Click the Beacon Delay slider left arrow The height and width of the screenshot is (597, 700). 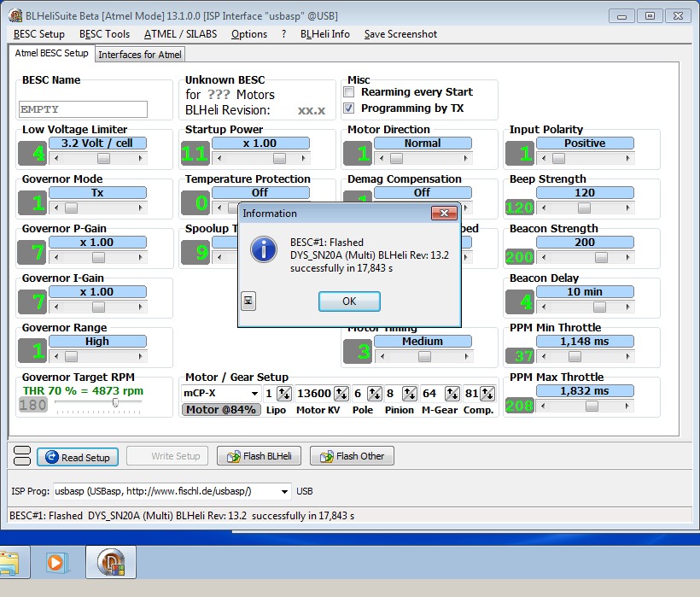coord(543,307)
